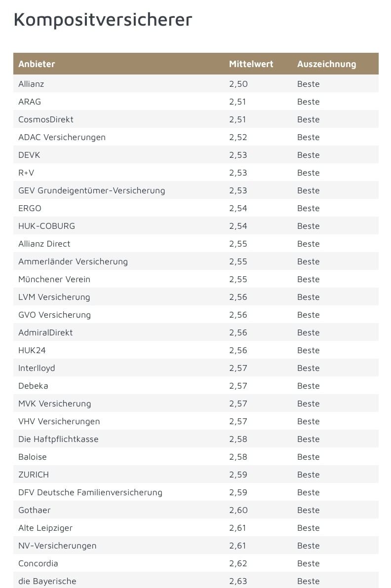Click GEV Grundeigentümer-Versicherung entry
Image resolution: width=391 pixels, height=588 pixels.
pos(91,190)
